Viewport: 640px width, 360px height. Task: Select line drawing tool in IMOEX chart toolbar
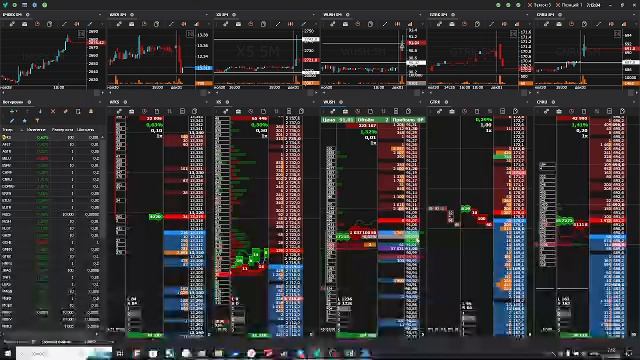[x=64, y=24]
